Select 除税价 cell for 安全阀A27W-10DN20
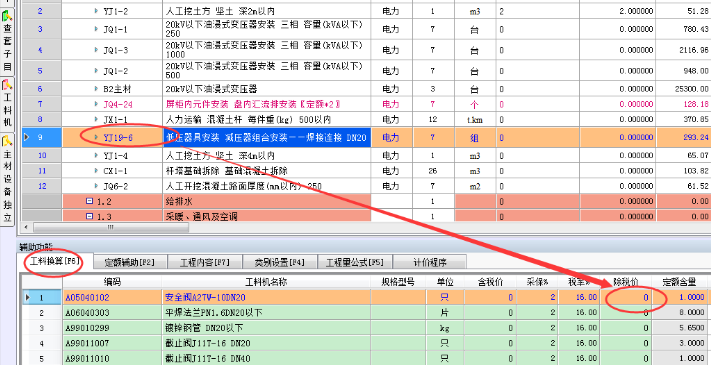This screenshot has height=365, width=711. tap(626, 297)
